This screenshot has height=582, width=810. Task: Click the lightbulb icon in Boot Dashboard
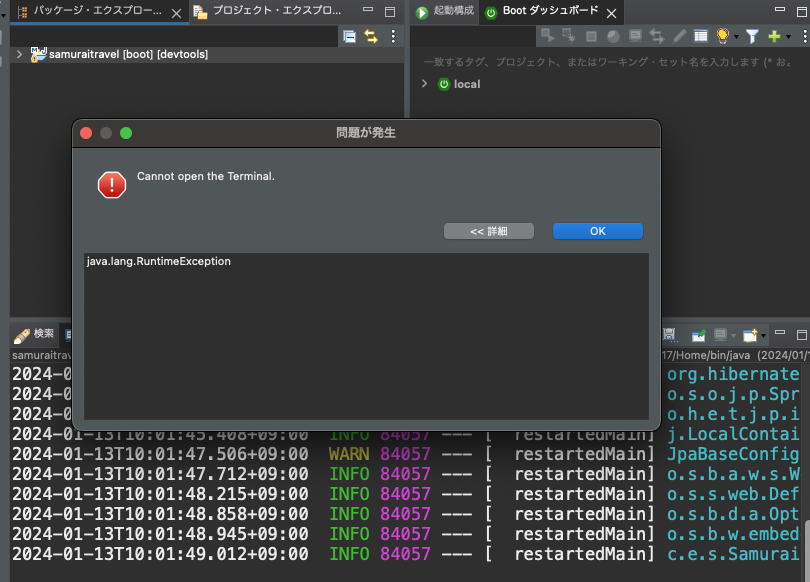723,36
